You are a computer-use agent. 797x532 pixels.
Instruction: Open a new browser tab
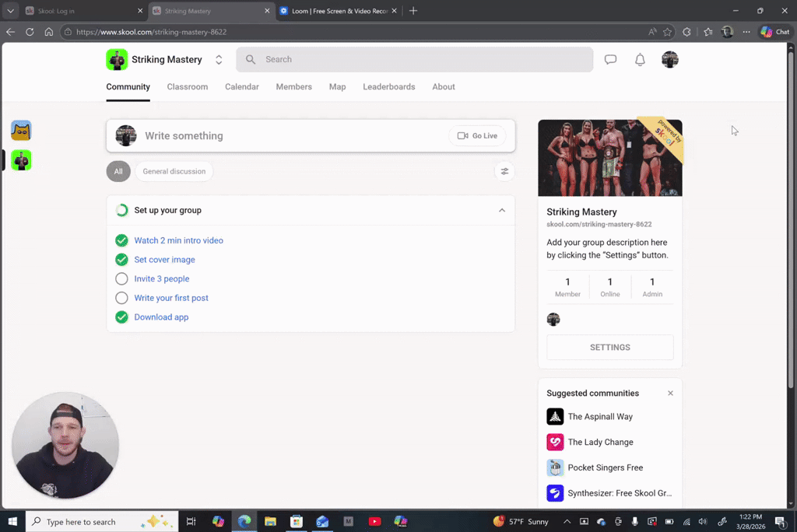coord(413,11)
